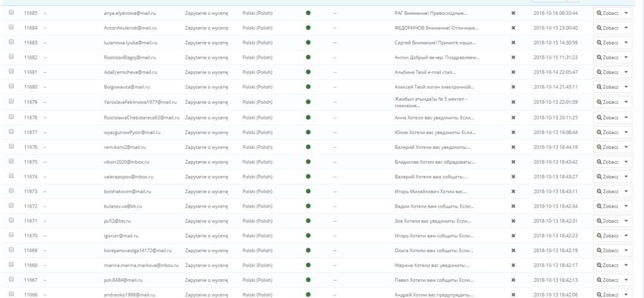
Task: Click the cross mark for row 11680
Action: (x=513, y=87)
